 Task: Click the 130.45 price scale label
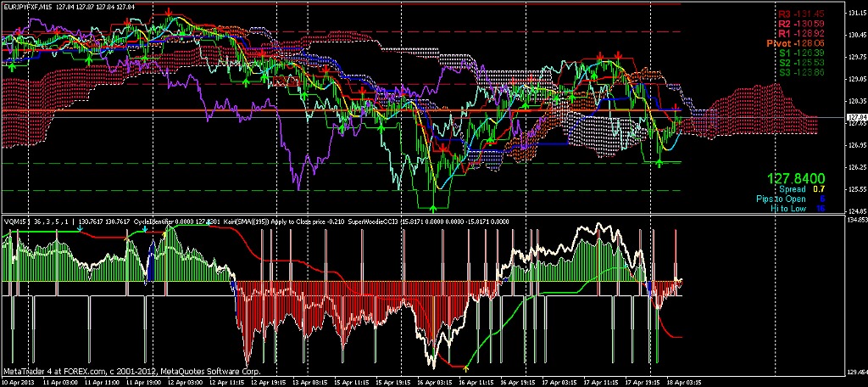click(x=856, y=35)
